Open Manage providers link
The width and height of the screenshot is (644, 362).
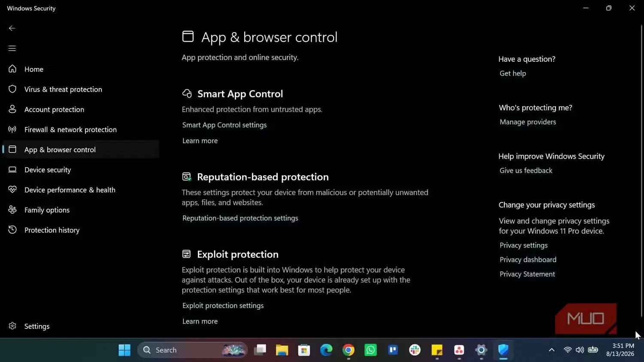528,122
